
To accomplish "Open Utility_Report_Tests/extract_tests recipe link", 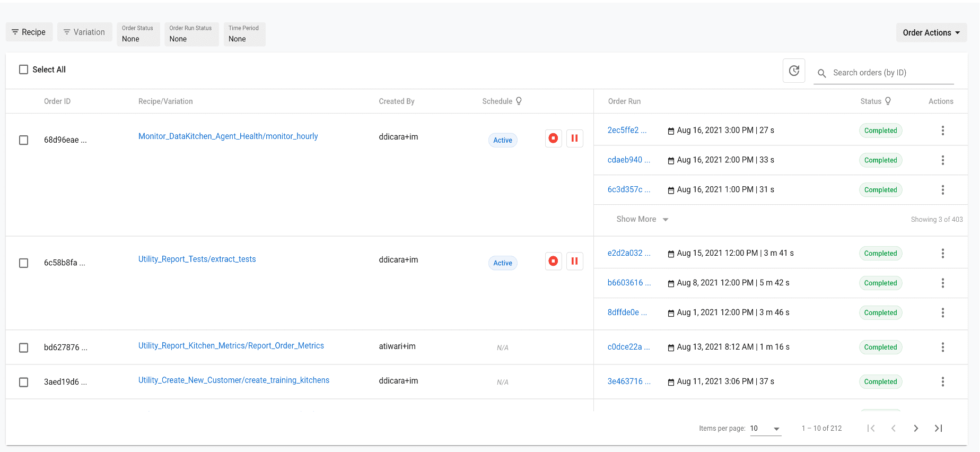I will (197, 259).
